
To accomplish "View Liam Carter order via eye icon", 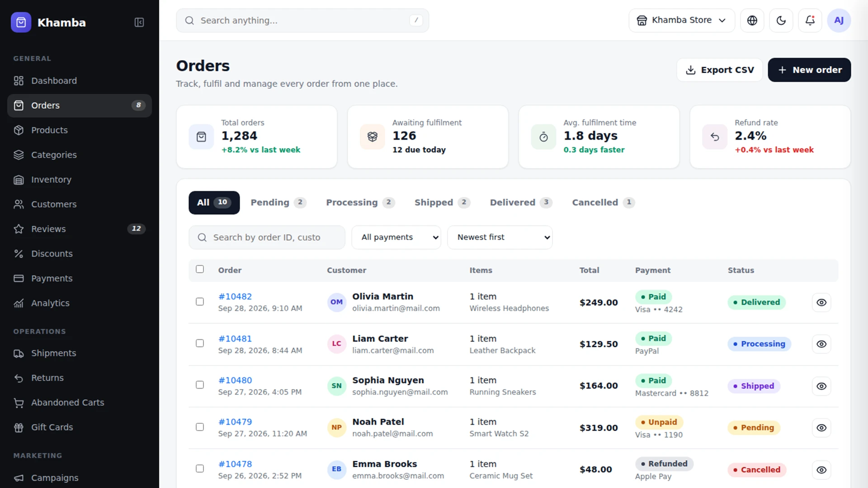I will click(821, 344).
